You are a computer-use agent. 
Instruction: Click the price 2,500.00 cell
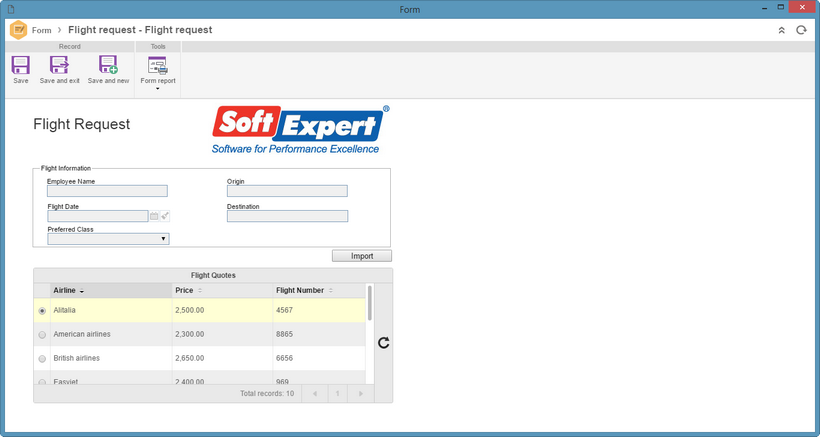tap(222, 310)
